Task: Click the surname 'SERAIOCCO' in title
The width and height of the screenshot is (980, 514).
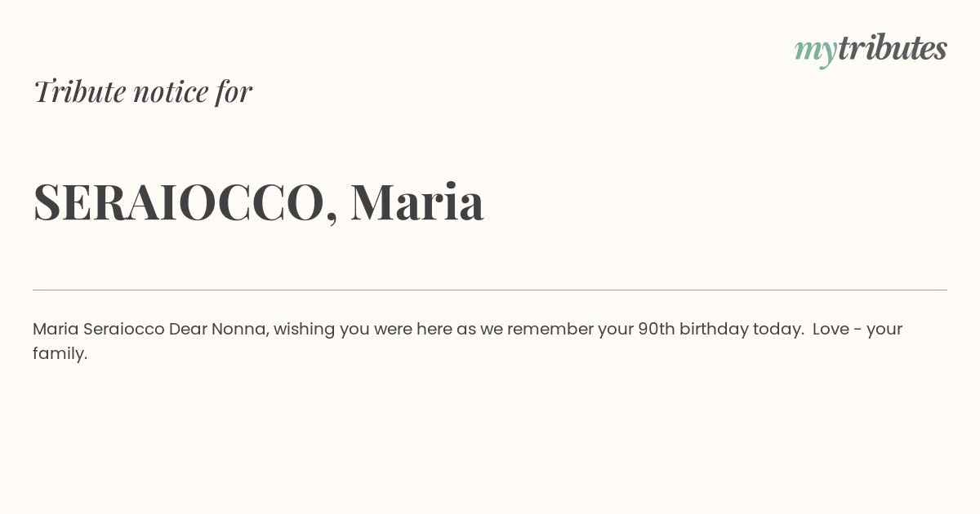Action: coord(179,202)
